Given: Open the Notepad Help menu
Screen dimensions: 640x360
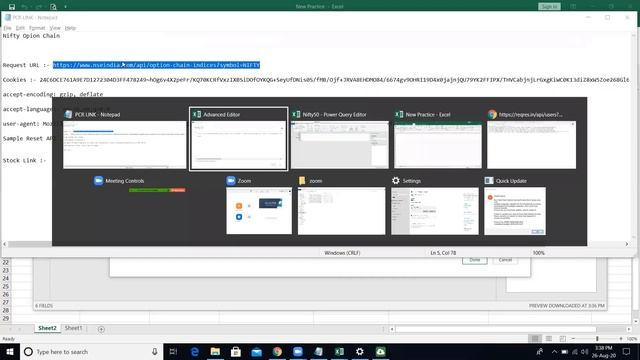Looking at the screenshot, I should (x=70, y=28).
